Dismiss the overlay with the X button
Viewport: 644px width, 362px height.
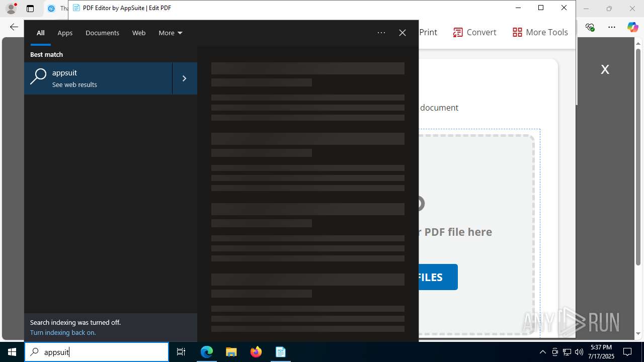pos(605,69)
